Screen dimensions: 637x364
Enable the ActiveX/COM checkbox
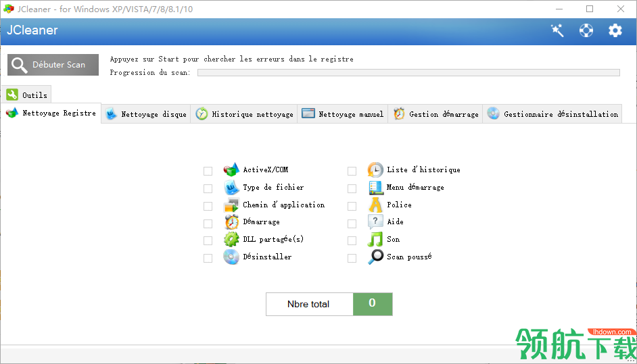click(208, 172)
